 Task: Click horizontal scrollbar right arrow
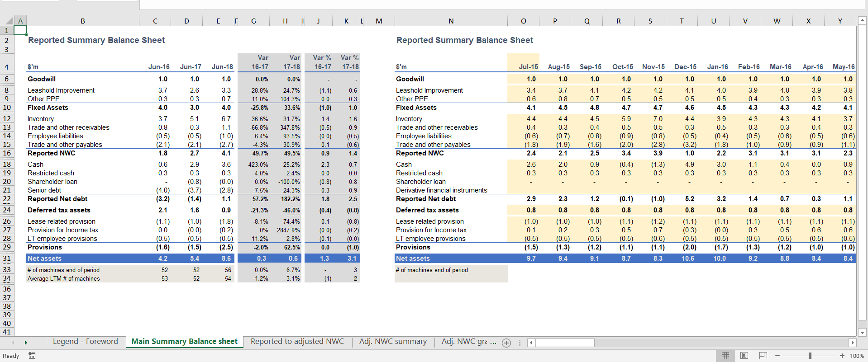[x=852, y=343]
